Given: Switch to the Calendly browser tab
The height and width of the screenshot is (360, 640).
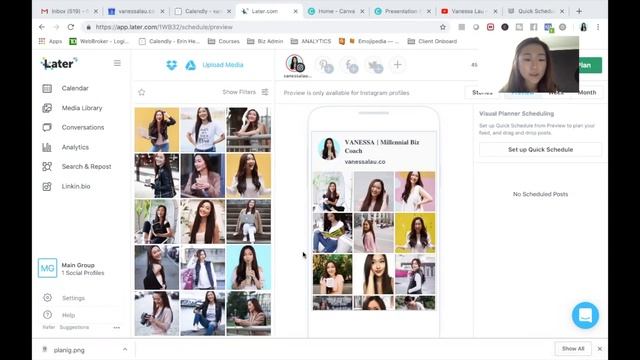Looking at the screenshot, I should point(202,11).
